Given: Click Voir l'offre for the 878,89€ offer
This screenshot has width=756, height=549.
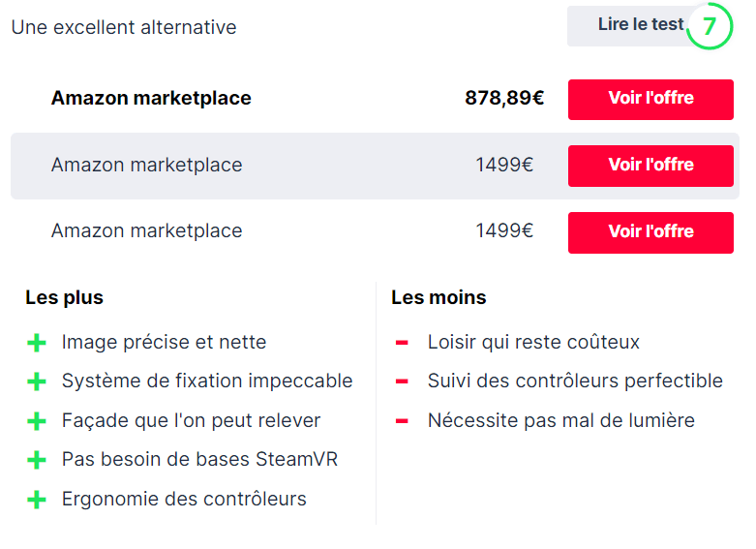Looking at the screenshot, I should click(x=650, y=99).
